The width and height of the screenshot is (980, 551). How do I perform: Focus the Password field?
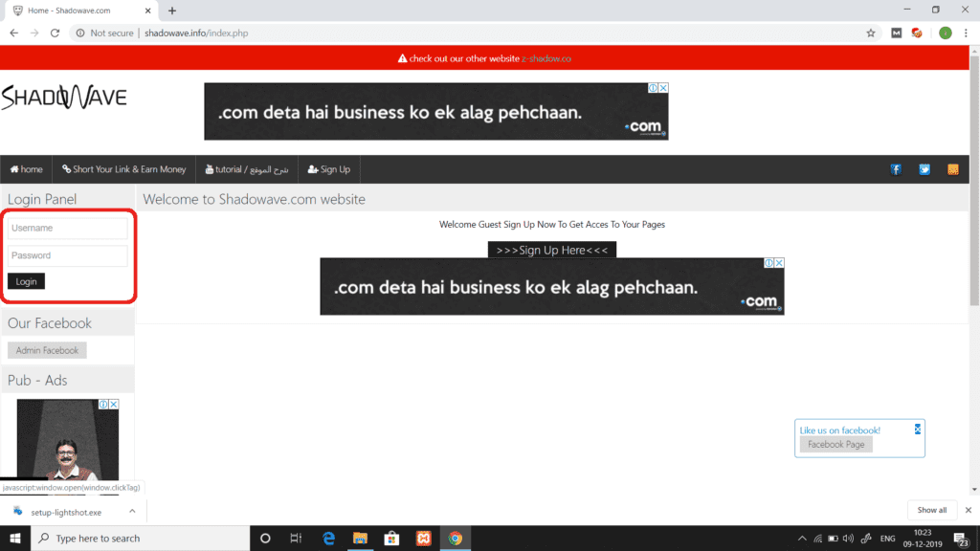tap(68, 255)
